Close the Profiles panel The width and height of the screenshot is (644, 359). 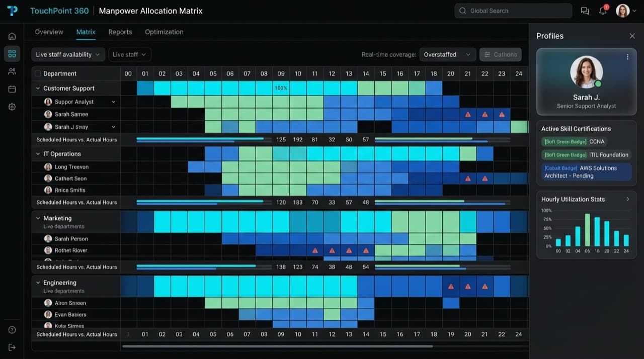tap(632, 36)
